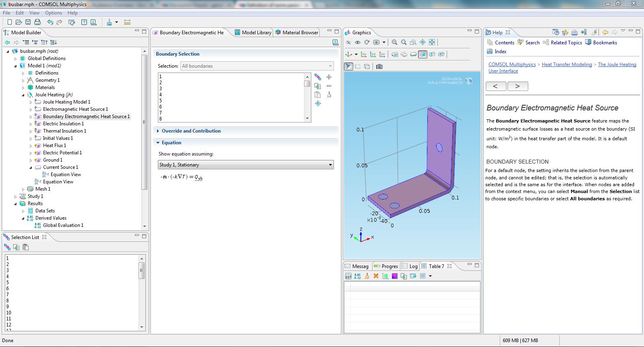Image resolution: width=644 pixels, height=347 pixels.
Task: Switch to Material Browser tab
Action: pyautogui.click(x=297, y=33)
